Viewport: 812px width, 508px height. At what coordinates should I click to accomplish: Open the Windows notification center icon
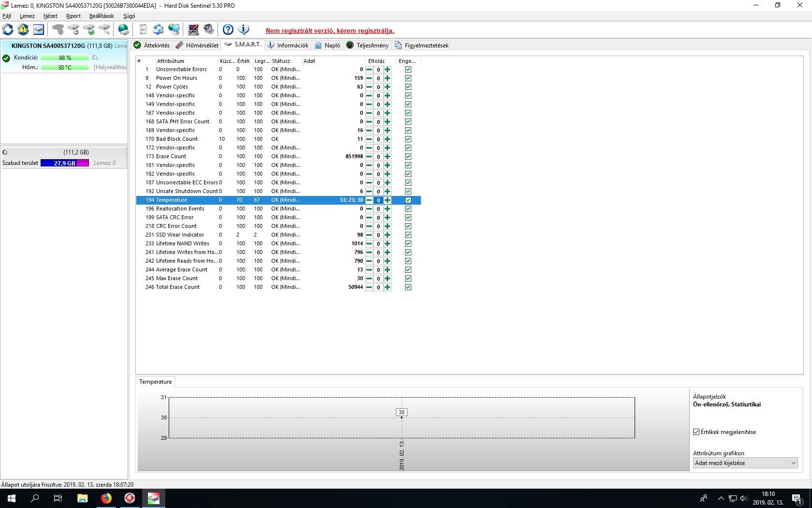click(797, 498)
